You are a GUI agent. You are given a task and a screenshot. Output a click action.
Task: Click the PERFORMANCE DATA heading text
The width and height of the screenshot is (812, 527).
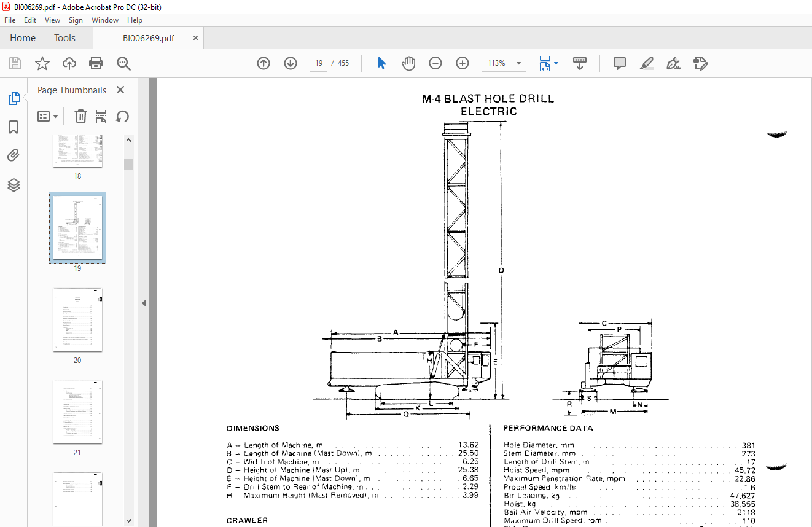(x=548, y=429)
